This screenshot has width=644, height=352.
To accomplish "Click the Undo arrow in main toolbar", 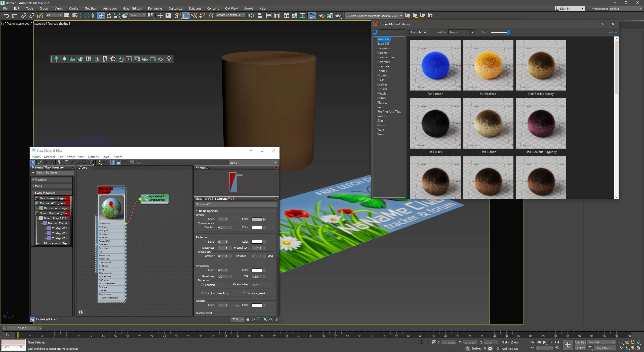I will click(6, 16).
